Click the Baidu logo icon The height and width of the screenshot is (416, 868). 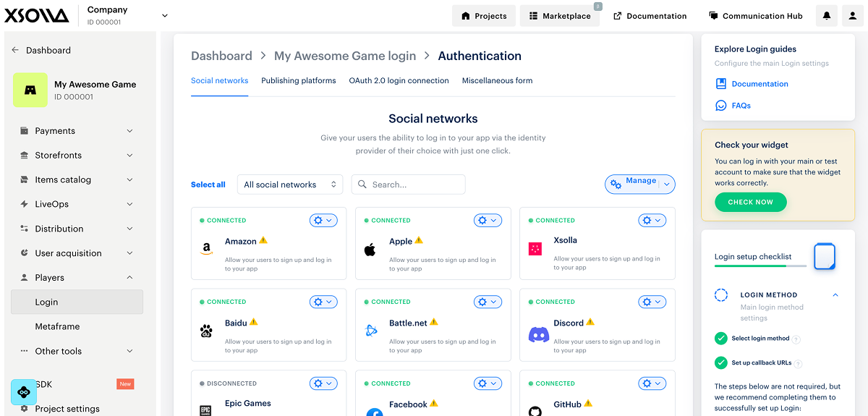206,331
